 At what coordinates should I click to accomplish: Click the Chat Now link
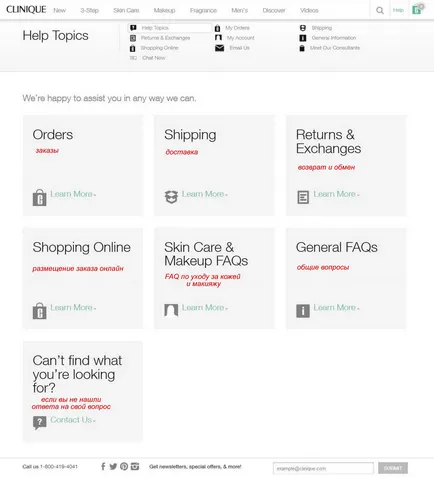coord(154,58)
